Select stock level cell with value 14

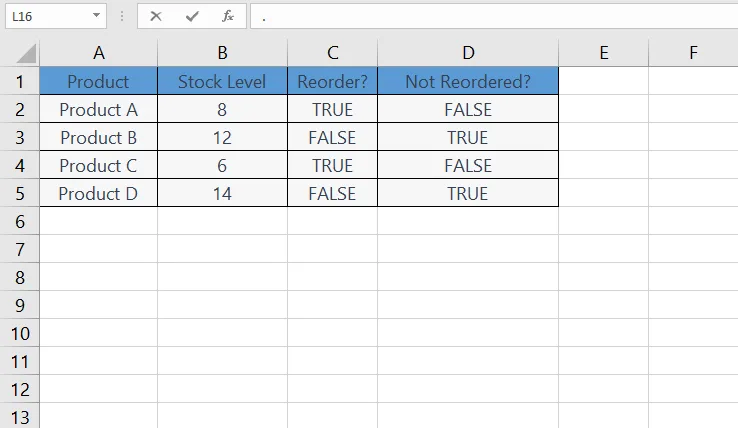click(x=222, y=193)
